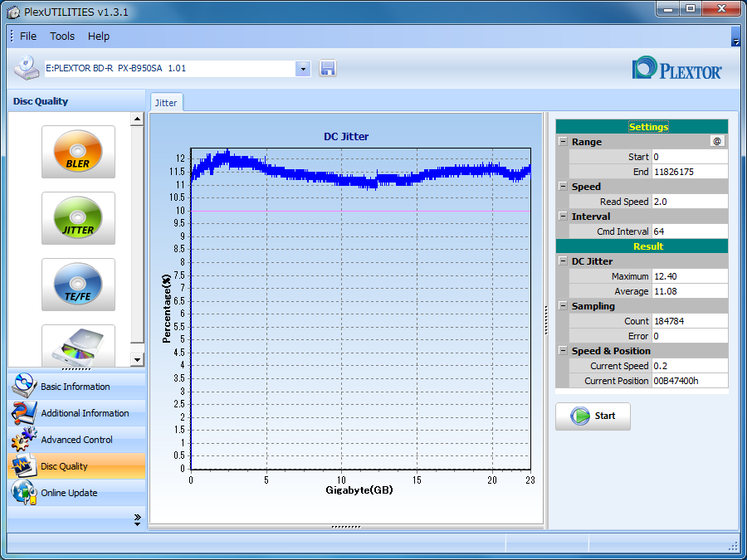The height and width of the screenshot is (560, 747).
Task: Open the Tools menu
Action: point(62,37)
